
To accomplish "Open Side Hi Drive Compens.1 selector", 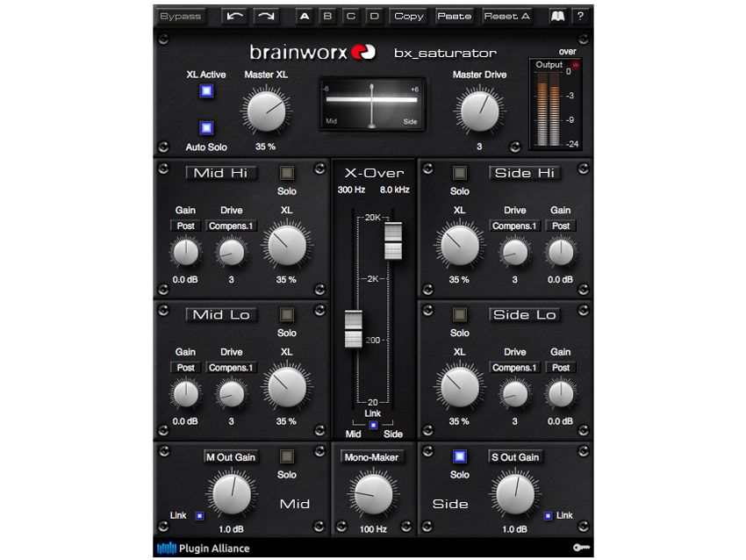I will (x=514, y=226).
